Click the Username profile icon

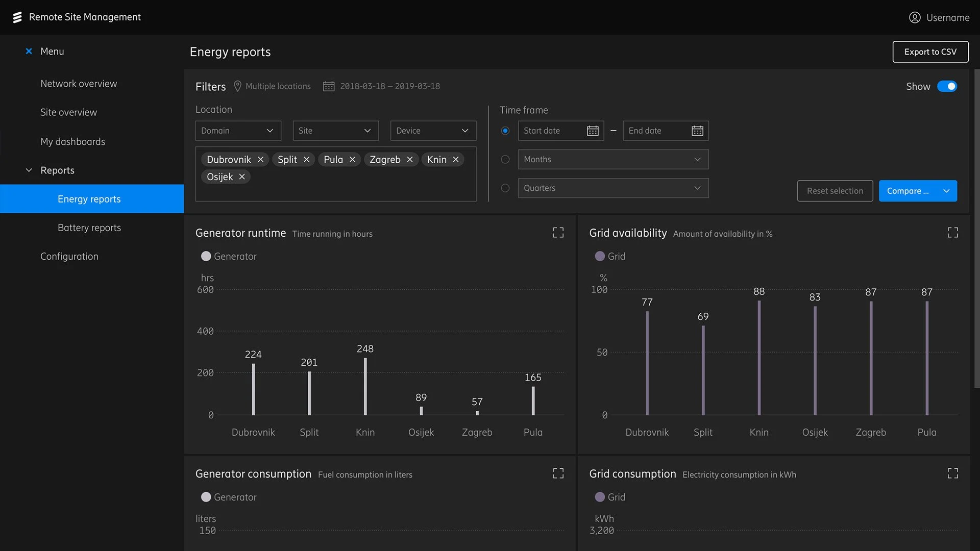[915, 17]
